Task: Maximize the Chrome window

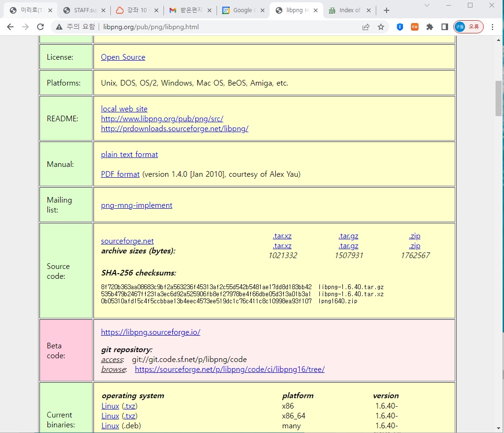Action: coord(470,5)
